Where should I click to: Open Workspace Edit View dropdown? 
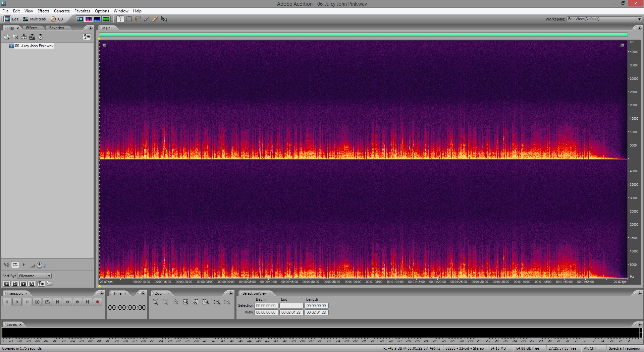coord(604,19)
